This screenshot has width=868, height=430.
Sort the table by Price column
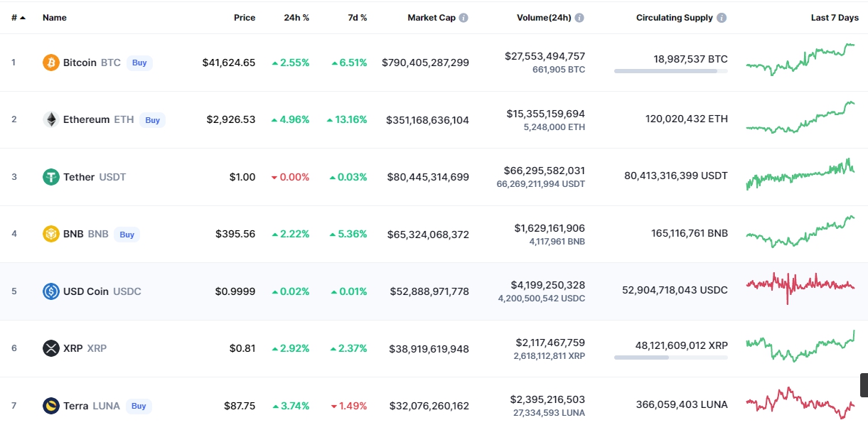[x=245, y=18]
